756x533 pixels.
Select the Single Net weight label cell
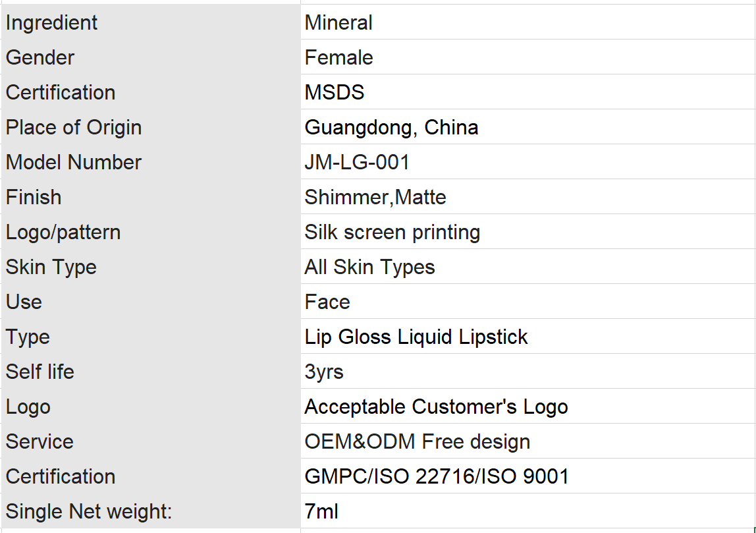(151, 511)
